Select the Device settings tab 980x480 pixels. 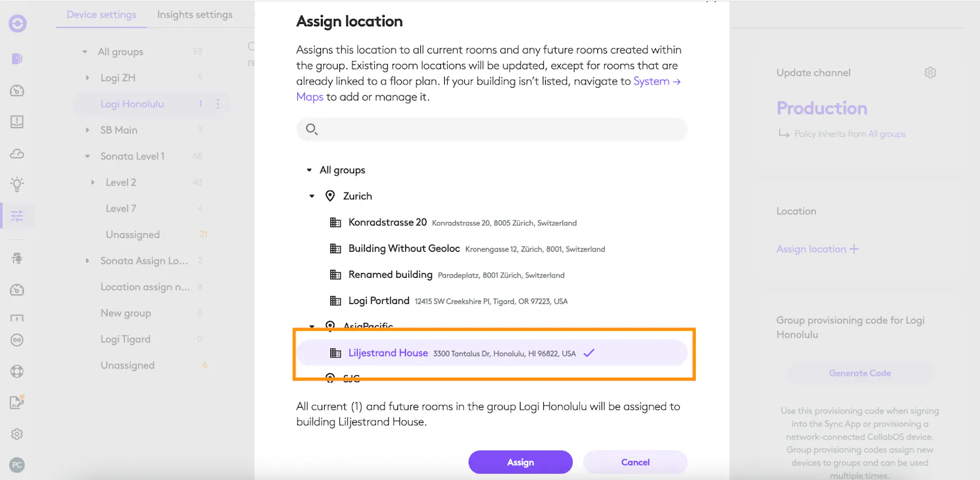pos(102,15)
